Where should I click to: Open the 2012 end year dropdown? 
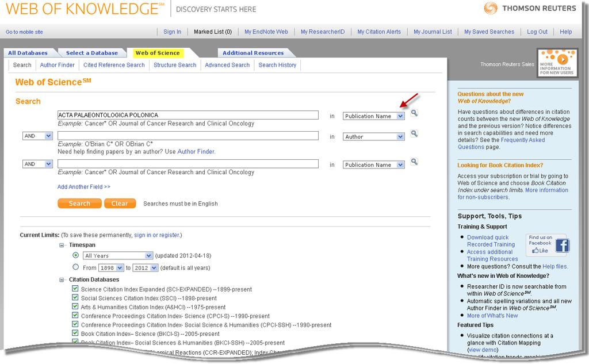pyautogui.click(x=146, y=268)
